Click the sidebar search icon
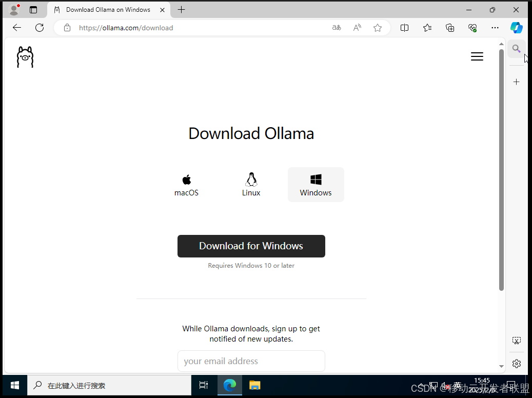 click(x=517, y=49)
